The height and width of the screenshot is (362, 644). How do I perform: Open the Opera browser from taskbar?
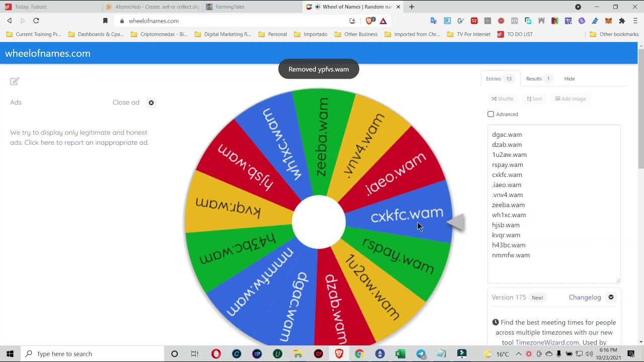pos(216,354)
